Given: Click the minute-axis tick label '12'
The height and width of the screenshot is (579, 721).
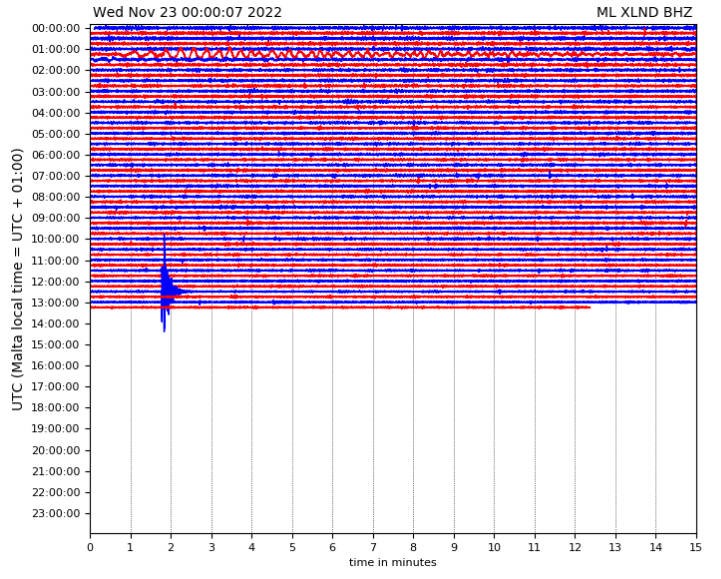Looking at the screenshot, I should [575, 547].
